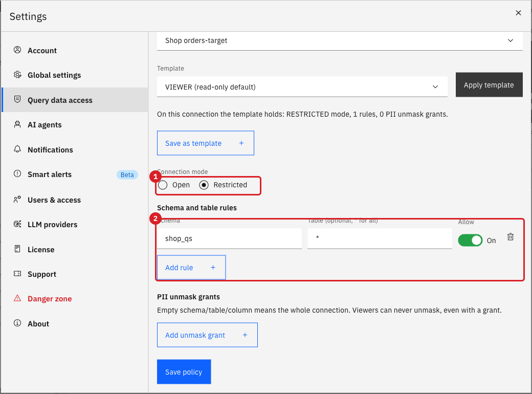
Task: Open the LLM providers section
Action: pyautogui.click(x=53, y=225)
